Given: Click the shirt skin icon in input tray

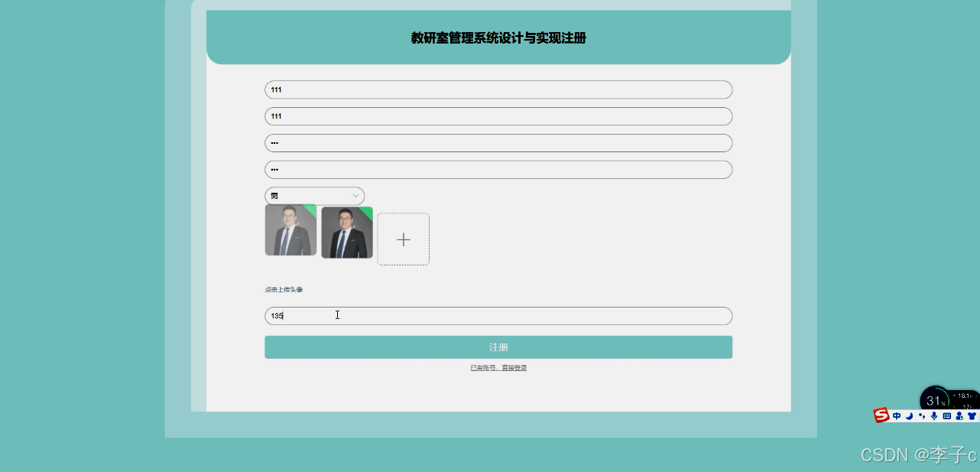Looking at the screenshot, I should click(x=972, y=415).
